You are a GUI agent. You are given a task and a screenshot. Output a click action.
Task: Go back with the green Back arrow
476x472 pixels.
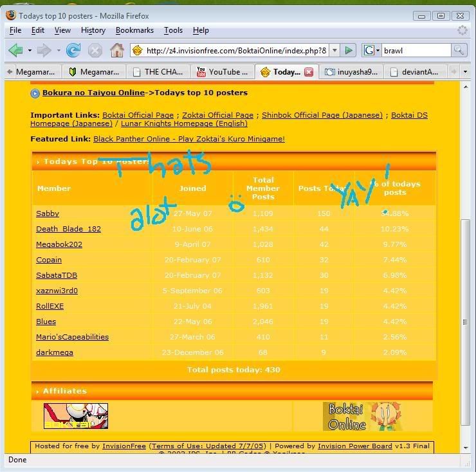(16, 50)
